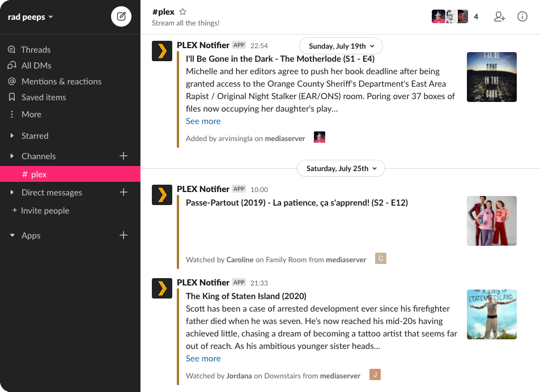Open the compose new message pencil icon
Viewport: 540px width, 392px height.
pos(121,16)
